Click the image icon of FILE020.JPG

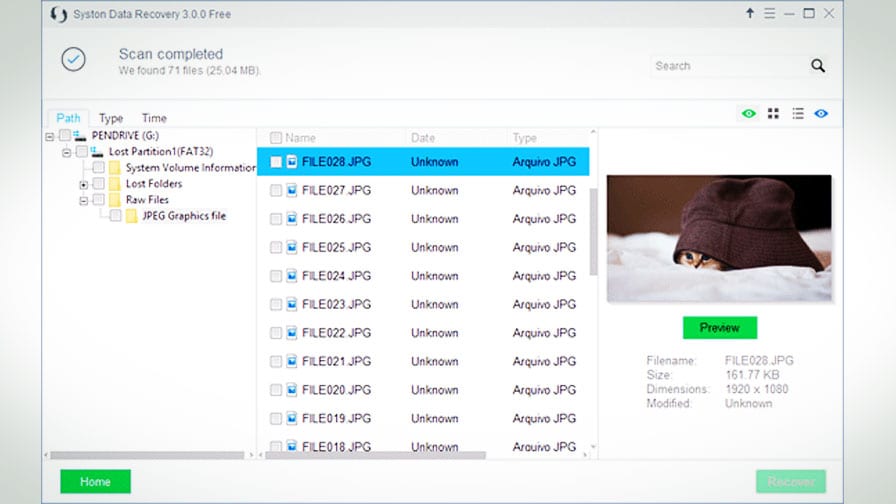(291, 390)
